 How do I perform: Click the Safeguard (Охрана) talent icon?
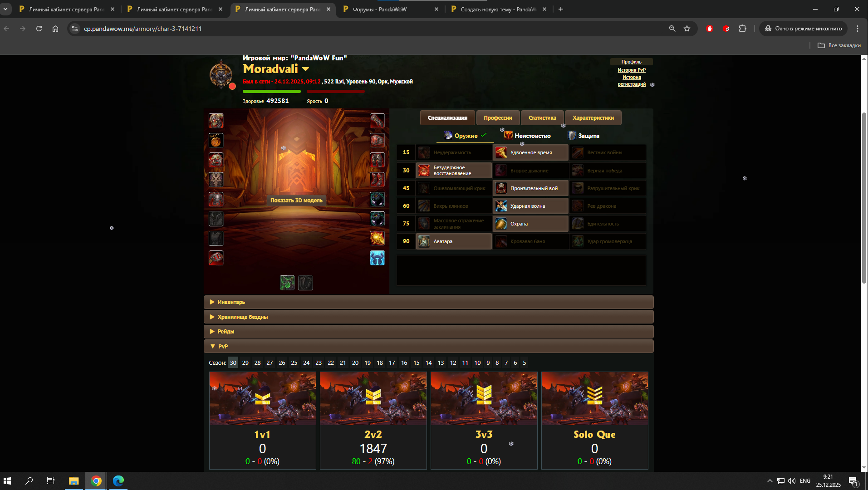click(x=501, y=224)
